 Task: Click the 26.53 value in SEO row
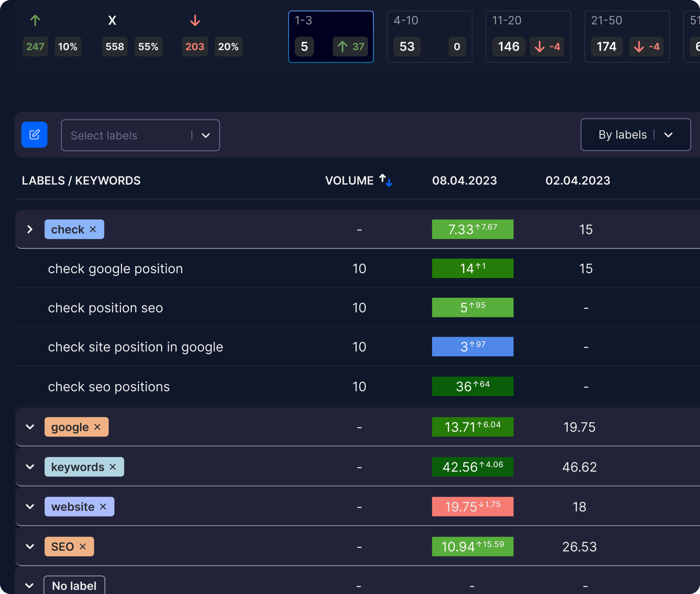(x=580, y=547)
